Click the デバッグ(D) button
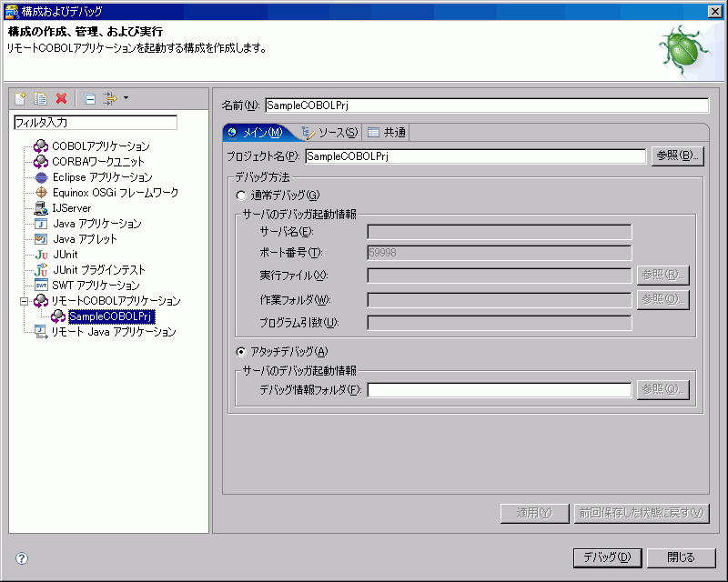This screenshot has height=582, width=728. [607, 557]
